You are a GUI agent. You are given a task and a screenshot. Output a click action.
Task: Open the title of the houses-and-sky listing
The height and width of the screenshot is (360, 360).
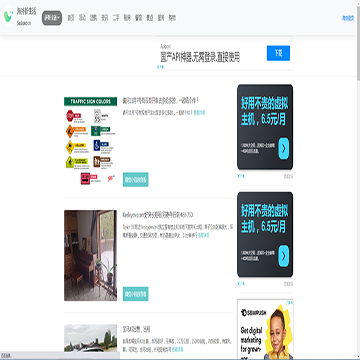[x=136, y=329]
